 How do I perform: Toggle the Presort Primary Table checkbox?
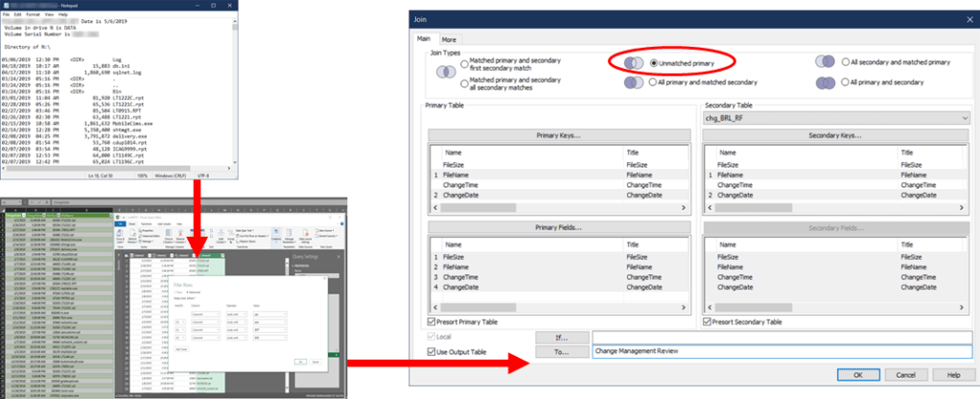click(x=431, y=322)
